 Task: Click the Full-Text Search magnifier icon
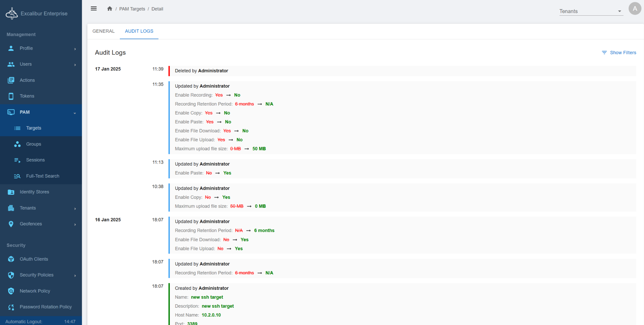17,176
